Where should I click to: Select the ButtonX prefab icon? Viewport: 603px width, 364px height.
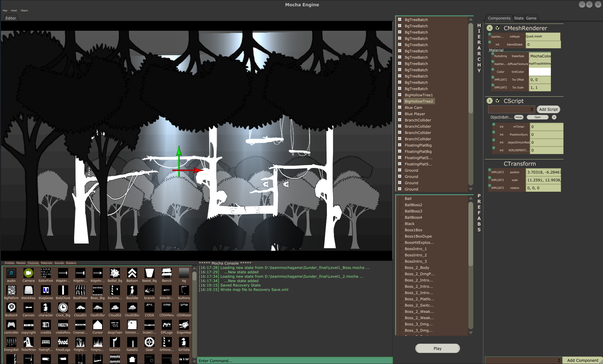click(x=11, y=308)
